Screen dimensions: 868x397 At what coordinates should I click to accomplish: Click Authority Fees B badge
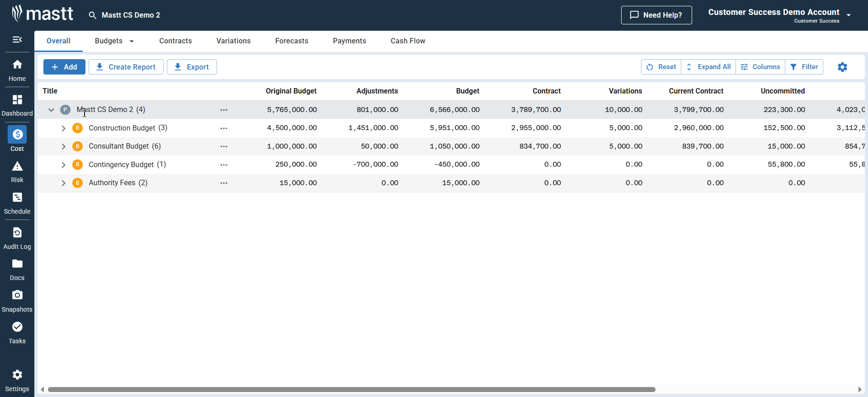click(77, 183)
